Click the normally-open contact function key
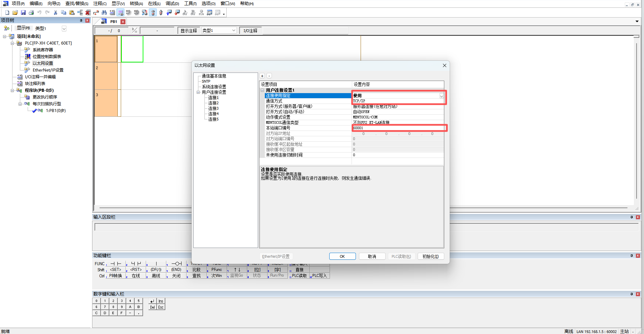 (116, 263)
